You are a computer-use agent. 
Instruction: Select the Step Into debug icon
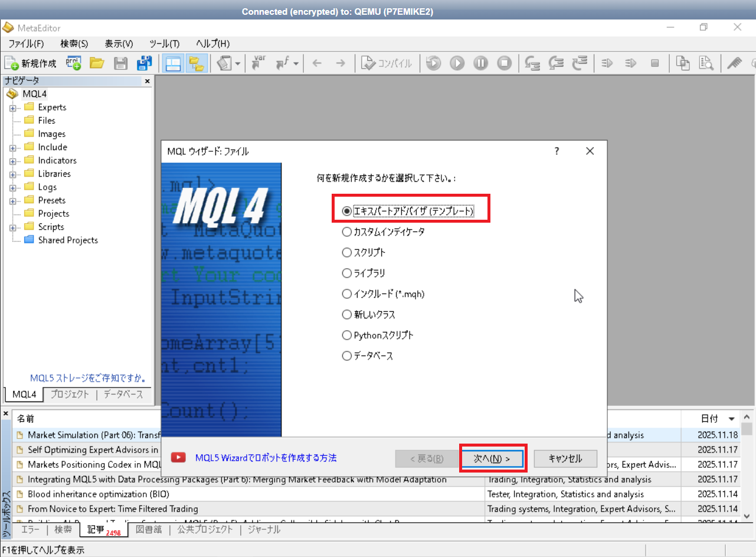click(532, 63)
